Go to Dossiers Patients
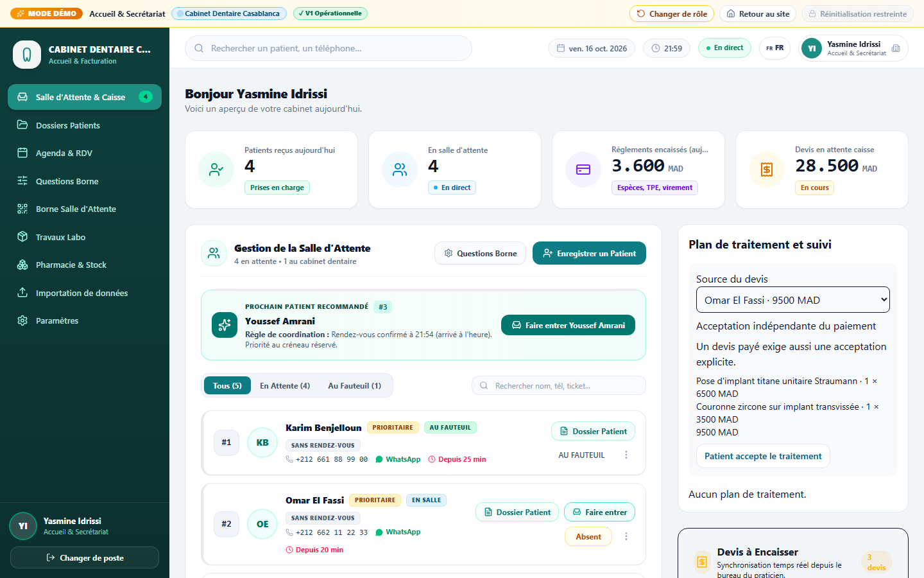The height and width of the screenshot is (578, 924). (85, 125)
